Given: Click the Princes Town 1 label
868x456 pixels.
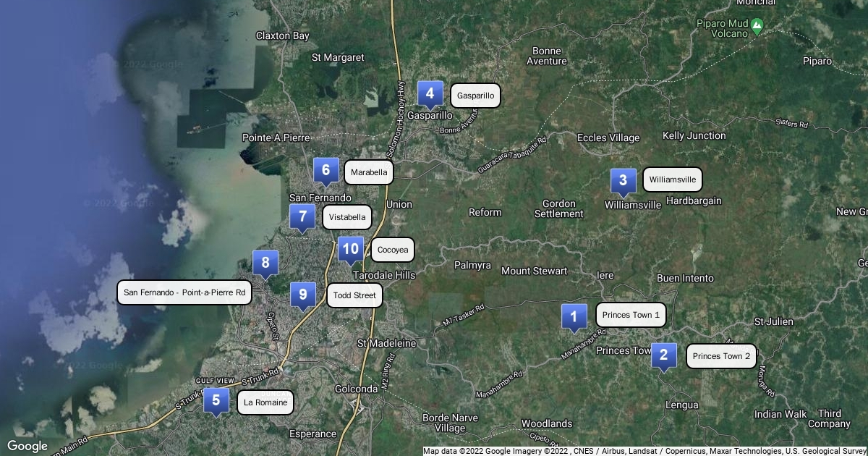Looking at the screenshot, I should point(631,315).
